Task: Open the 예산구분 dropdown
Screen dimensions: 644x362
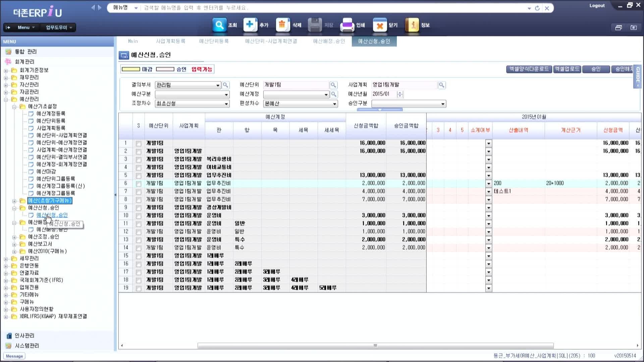Action: (226, 95)
